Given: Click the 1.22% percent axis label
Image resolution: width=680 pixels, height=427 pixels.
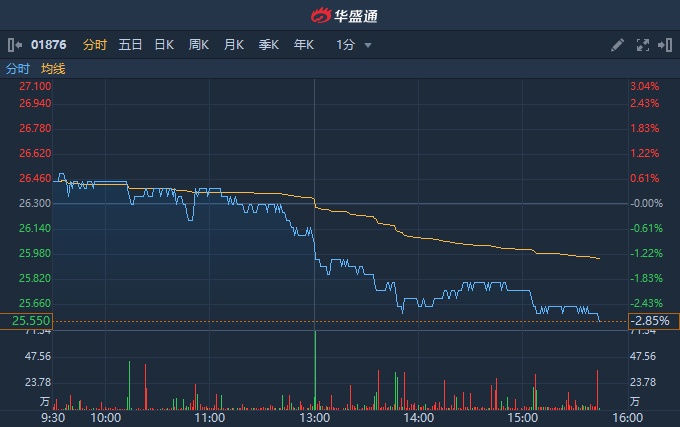Looking at the screenshot, I should pyautogui.click(x=645, y=153).
